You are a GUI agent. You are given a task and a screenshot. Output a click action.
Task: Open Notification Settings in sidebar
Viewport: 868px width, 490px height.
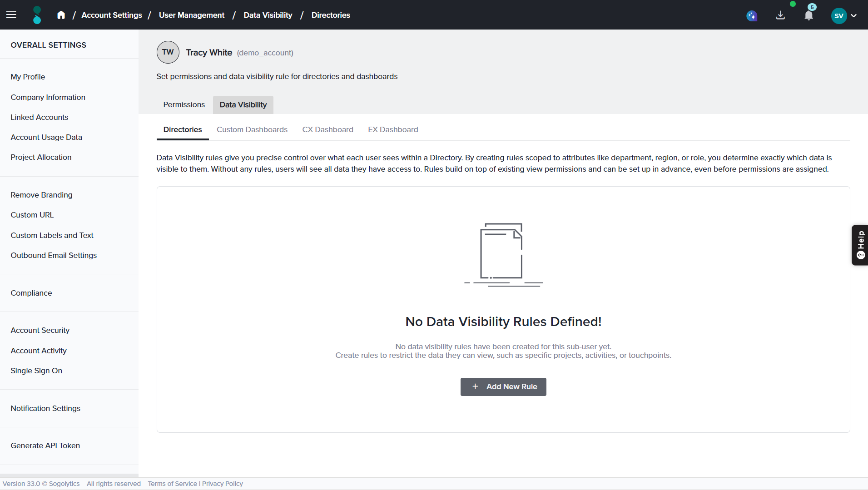click(45, 409)
